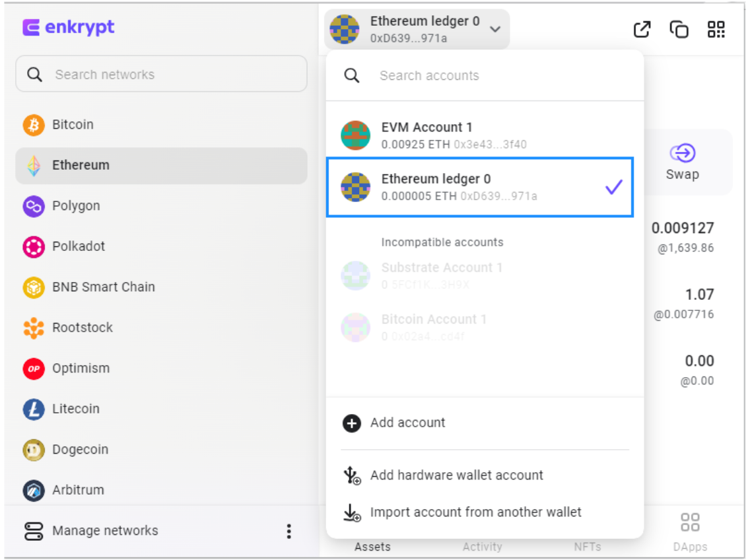The height and width of the screenshot is (560, 750).
Task: Click the Incompatible accounts heading
Action: coord(442,242)
